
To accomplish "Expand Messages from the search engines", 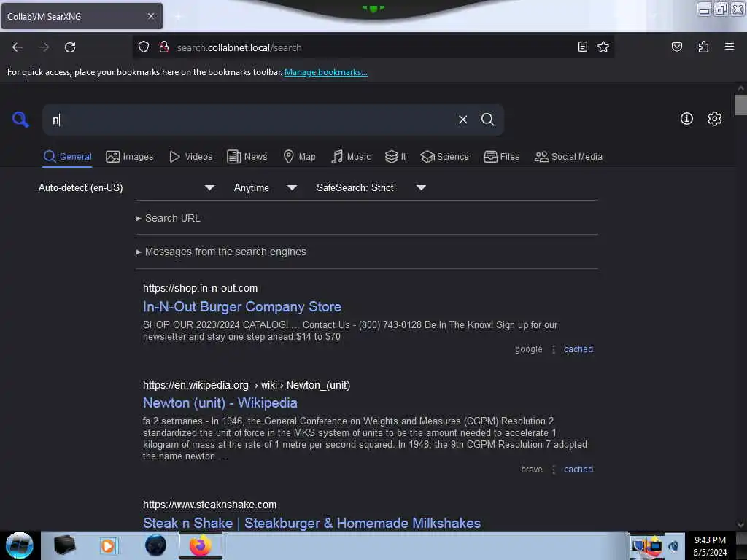I will pyautogui.click(x=221, y=252).
